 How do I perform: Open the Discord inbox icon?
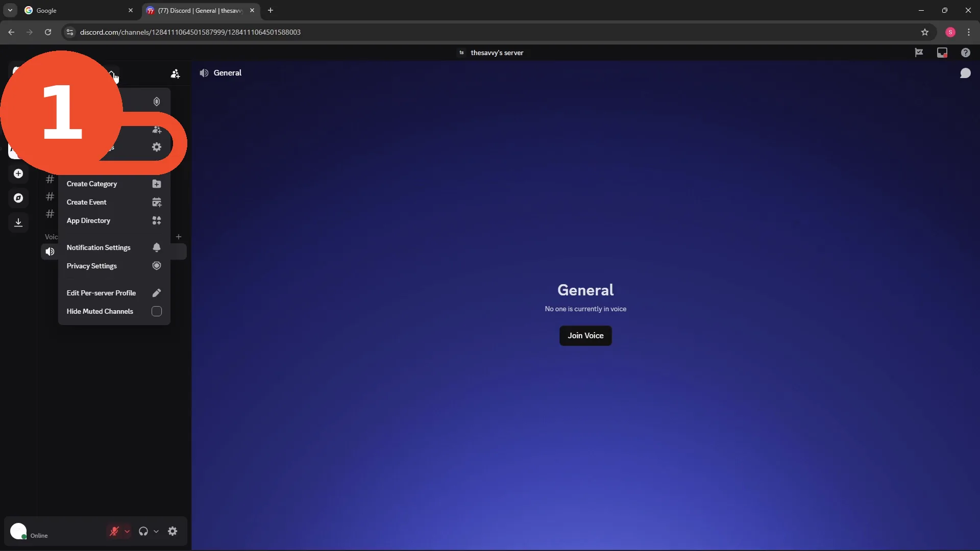pos(942,53)
